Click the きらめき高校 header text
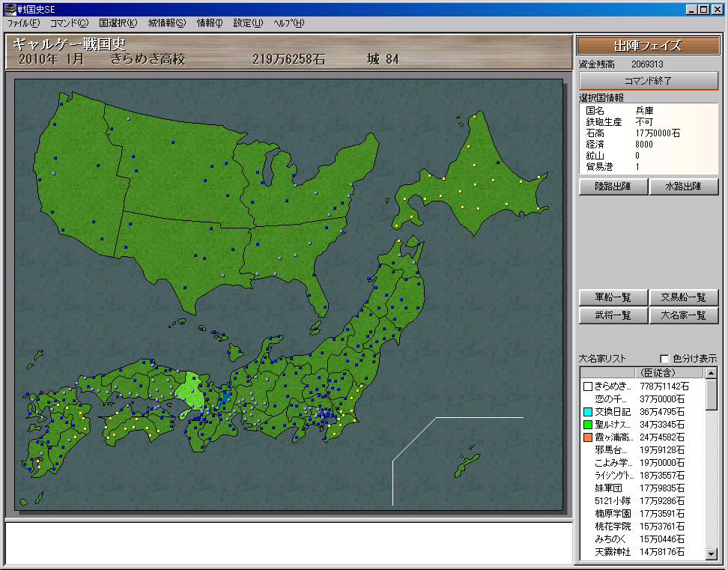This screenshot has height=570, width=728. click(148, 59)
